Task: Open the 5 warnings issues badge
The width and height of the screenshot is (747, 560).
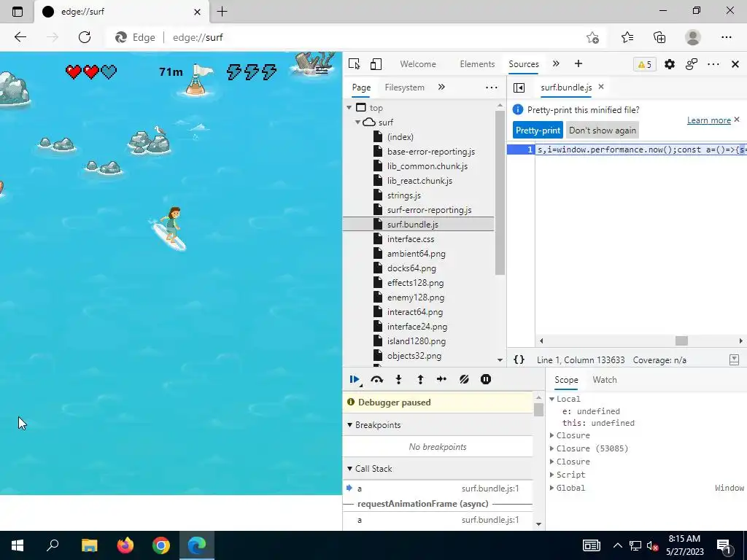Action: coord(645,64)
